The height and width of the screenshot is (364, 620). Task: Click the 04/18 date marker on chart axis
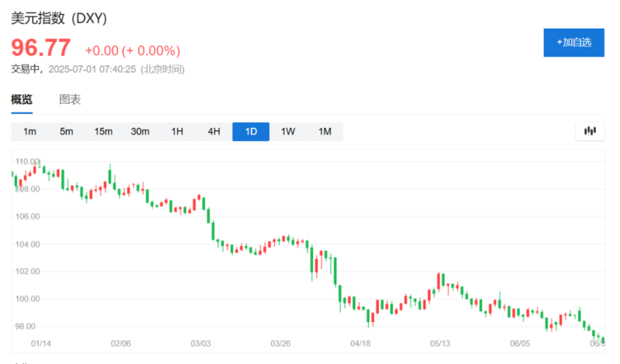pyautogui.click(x=360, y=342)
